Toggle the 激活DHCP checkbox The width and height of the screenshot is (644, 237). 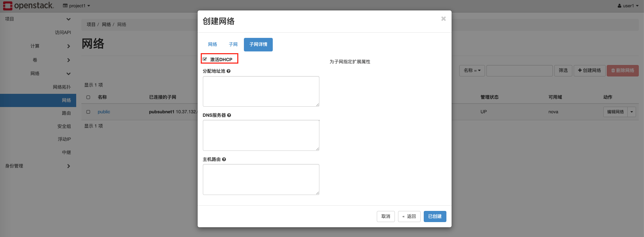tap(205, 59)
